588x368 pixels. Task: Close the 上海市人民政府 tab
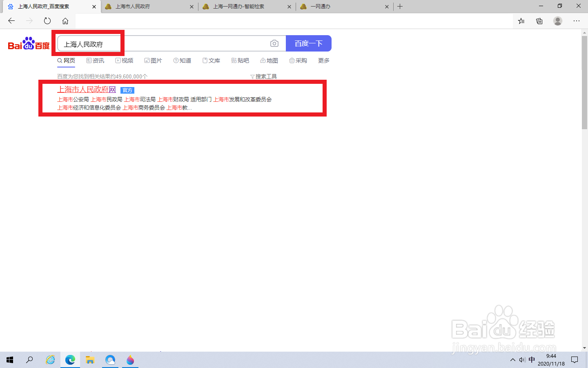click(x=192, y=7)
